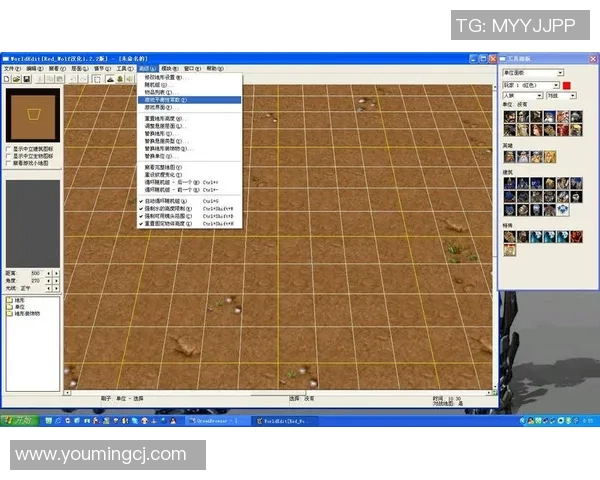Select the first special unit icon under 特殊
This screenshot has height=480, width=600.
pos(510,236)
